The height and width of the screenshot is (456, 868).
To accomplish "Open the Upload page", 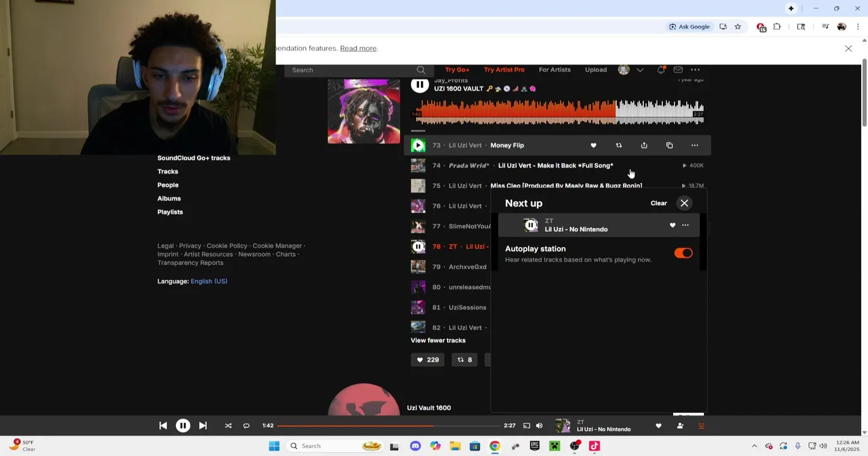I will (x=596, y=70).
